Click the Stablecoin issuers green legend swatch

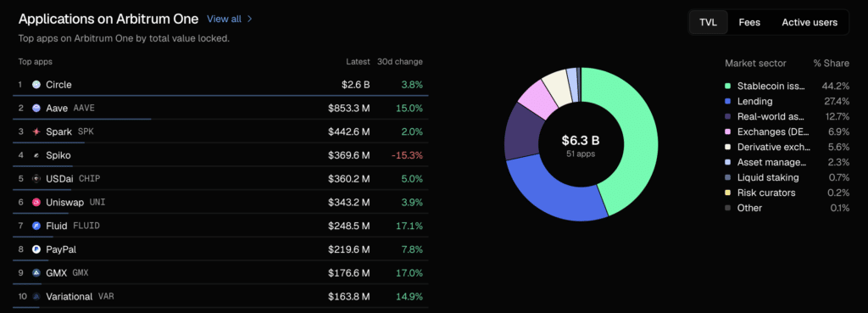(727, 87)
